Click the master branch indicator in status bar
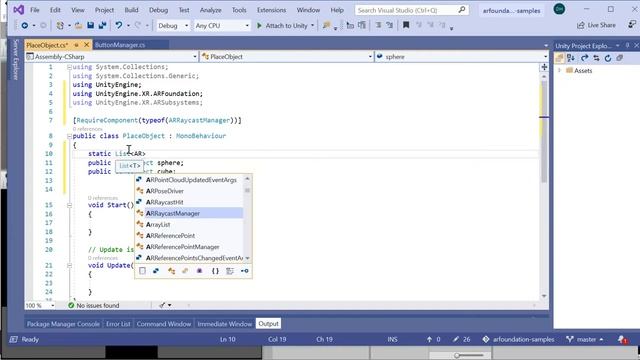This screenshot has width=640, height=360. 585,339
